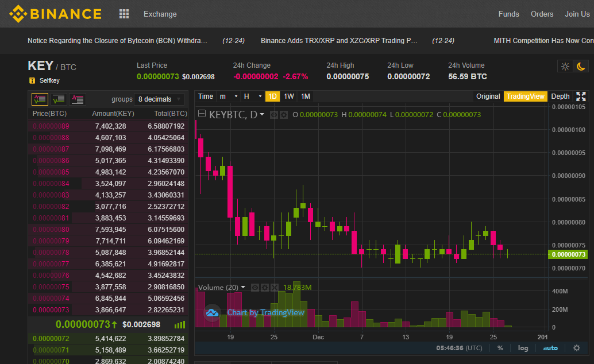Show buy orders only view
Screen dimensions: 594x364
[x=59, y=99]
